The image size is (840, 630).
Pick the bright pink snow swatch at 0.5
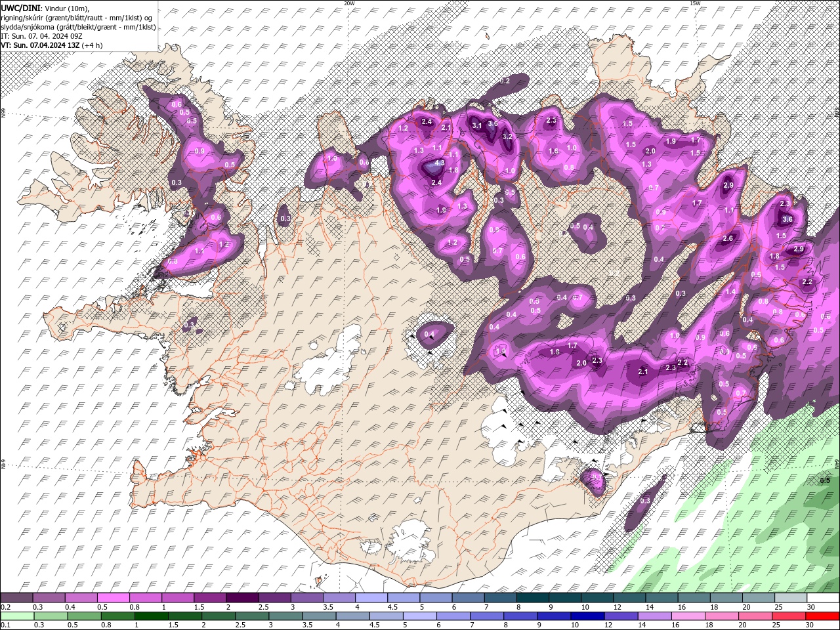[x=114, y=598]
